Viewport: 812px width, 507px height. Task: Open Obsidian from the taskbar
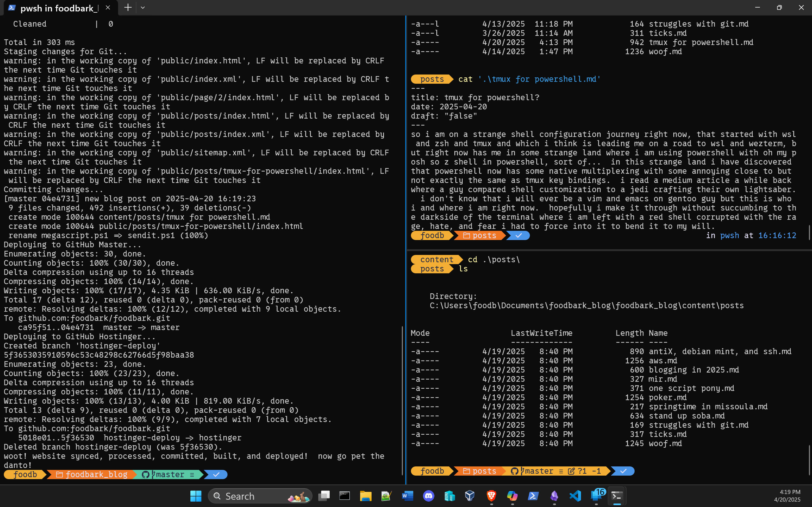click(x=554, y=496)
